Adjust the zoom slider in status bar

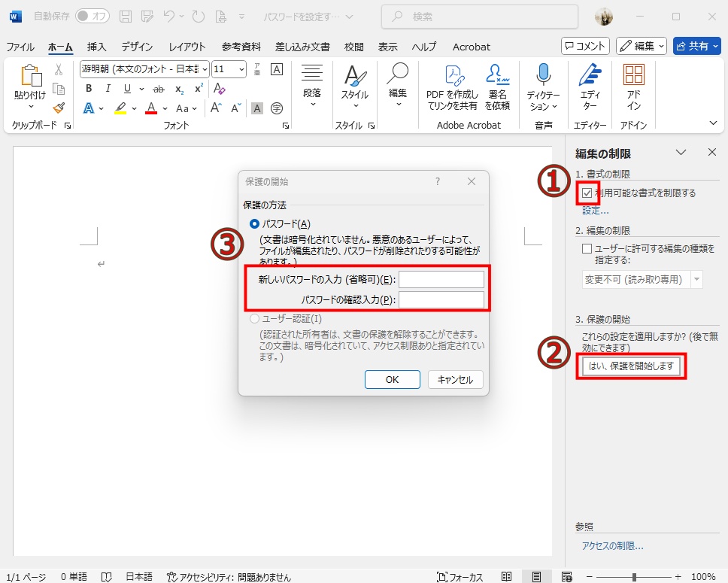click(x=634, y=577)
